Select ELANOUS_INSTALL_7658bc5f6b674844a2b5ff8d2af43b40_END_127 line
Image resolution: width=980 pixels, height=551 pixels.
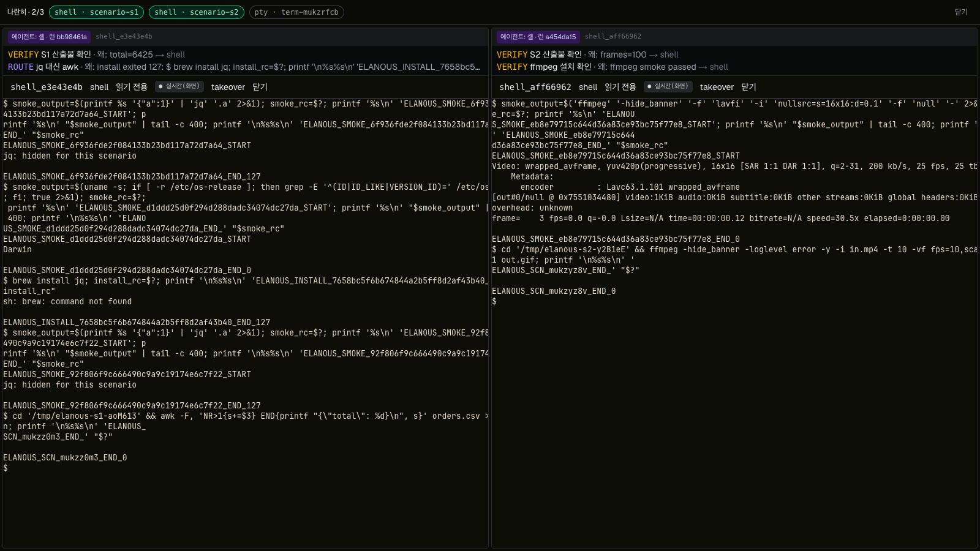coord(137,322)
